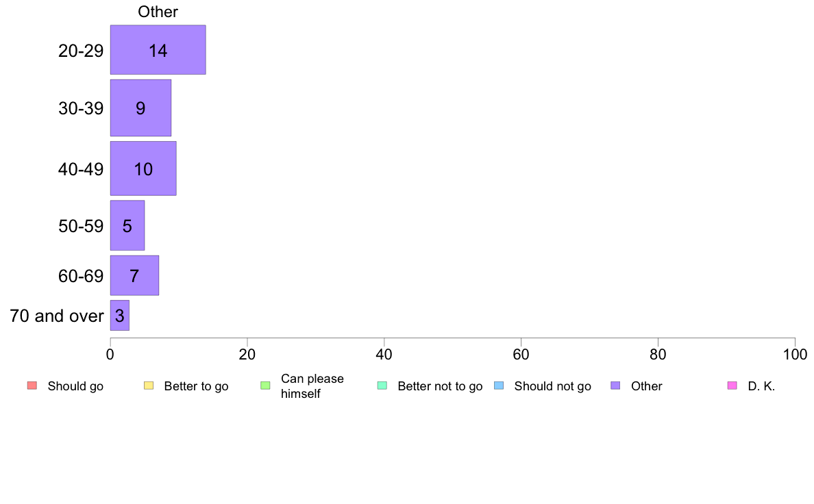Click the 40 tick on x-axis
This screenshot has width=814, height=504.
point(384,355)
